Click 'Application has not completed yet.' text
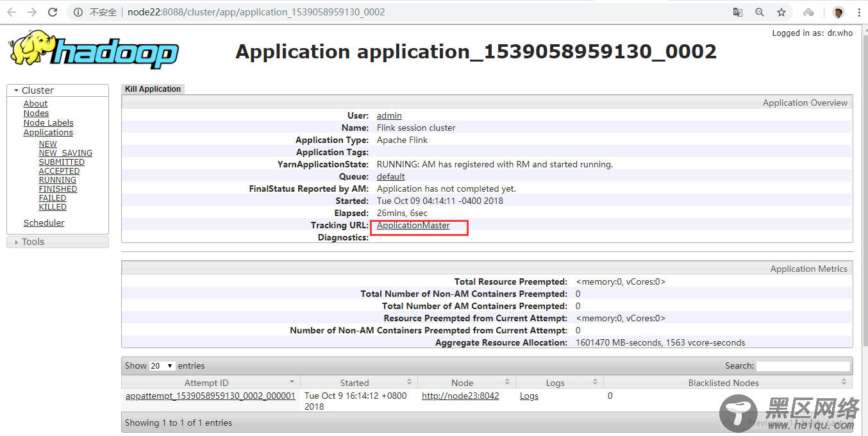The width and height of the screenshot is (868, 436). pyautogui.click(x=446, y=189)
